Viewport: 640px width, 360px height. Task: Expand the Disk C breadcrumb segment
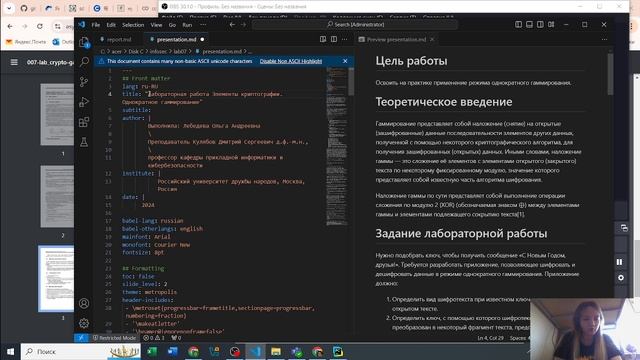tap(136, 51)
